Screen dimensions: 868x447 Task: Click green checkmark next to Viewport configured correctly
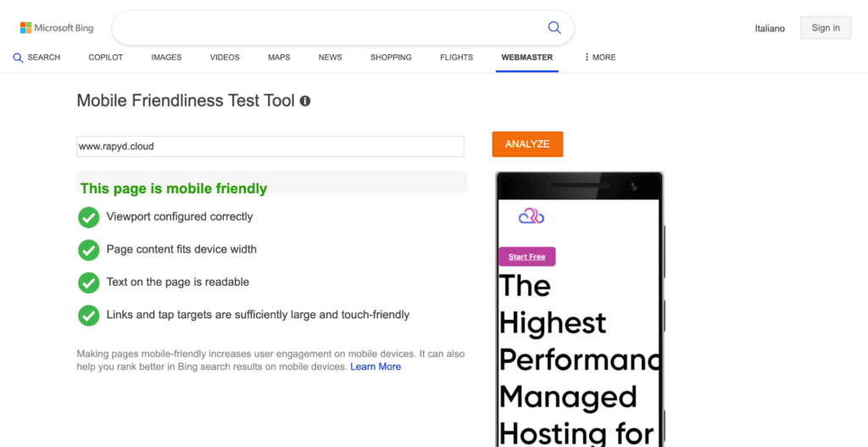[88, 217]
